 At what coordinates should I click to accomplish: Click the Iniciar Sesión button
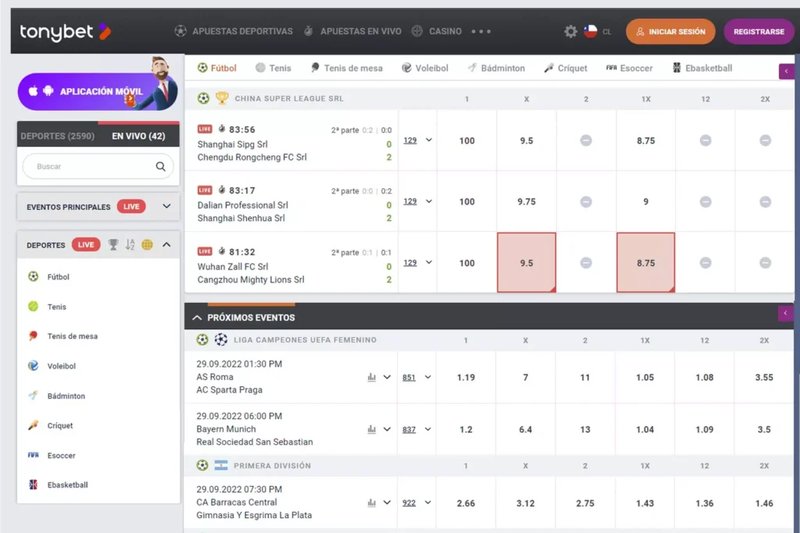pyautogui.click(x=670, y=32)
